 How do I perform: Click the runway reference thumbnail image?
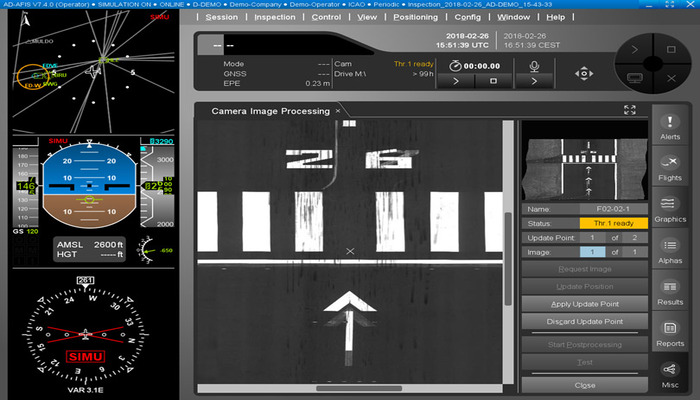point(585,161)
